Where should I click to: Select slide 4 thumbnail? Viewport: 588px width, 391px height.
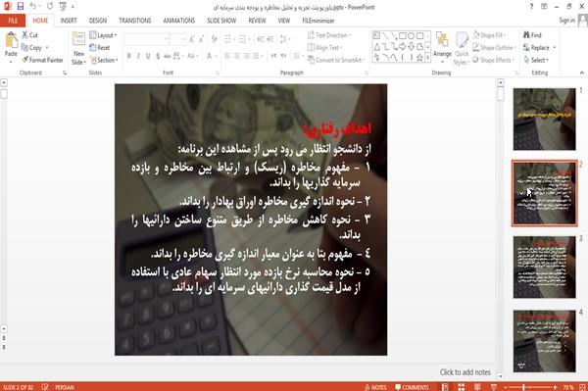(544, 341)
